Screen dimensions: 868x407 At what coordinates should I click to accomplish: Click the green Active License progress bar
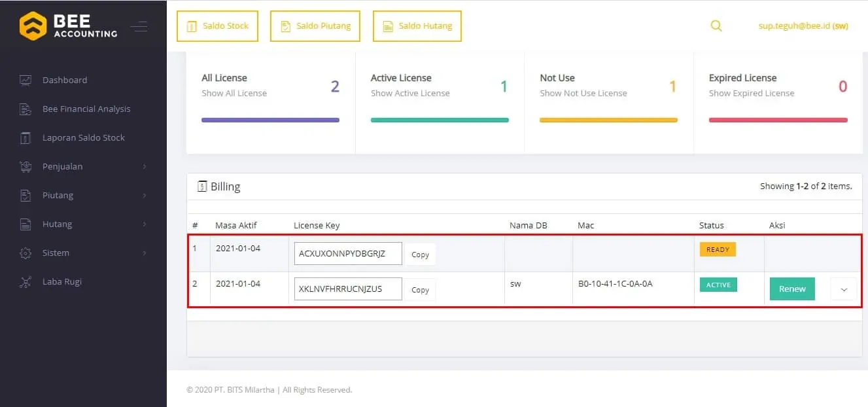click(440, 120)
